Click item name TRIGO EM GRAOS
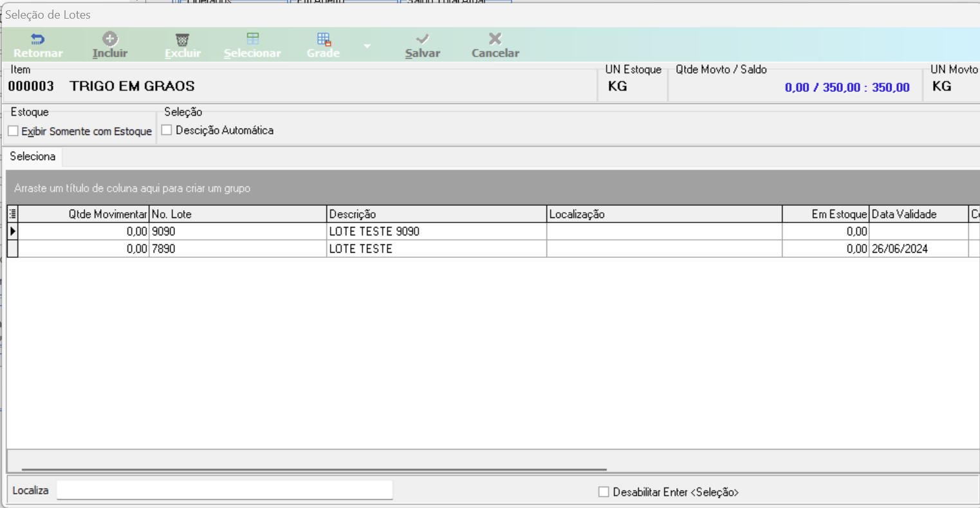Screen dimensions: 980x508 (x=132, y=86)
